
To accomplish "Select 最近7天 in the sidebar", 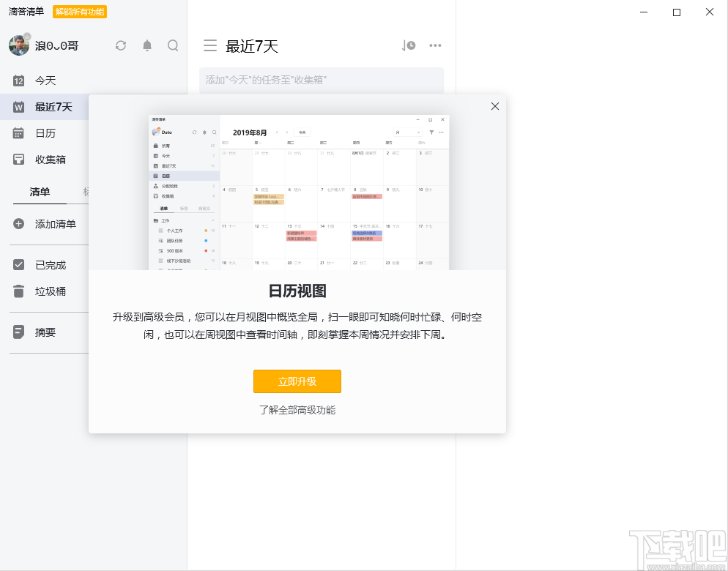I will click(x=55, y=106).
